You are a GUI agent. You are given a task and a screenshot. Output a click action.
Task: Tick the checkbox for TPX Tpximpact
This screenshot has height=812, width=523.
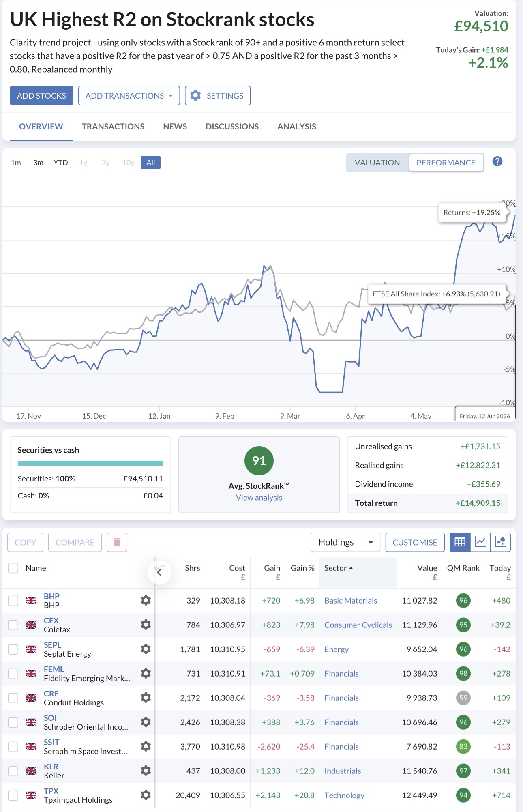[13, 795]
